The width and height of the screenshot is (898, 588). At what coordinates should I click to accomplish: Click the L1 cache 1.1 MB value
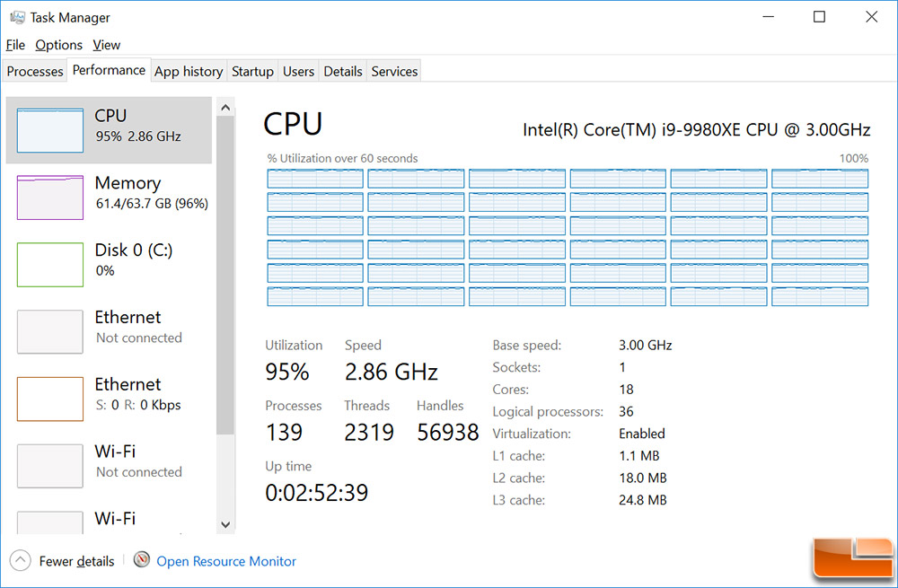pos(638,456)
